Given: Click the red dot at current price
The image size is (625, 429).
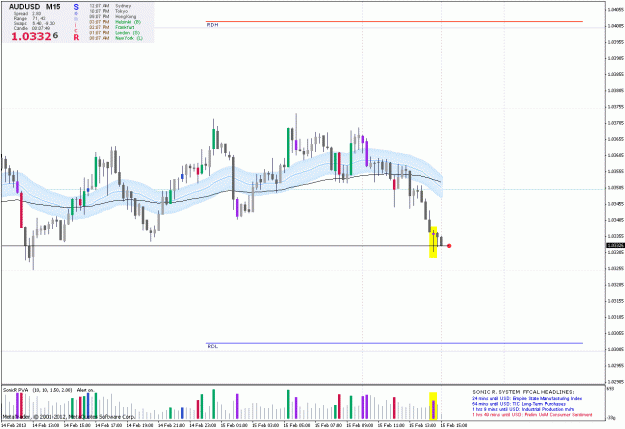Looking at the screenshot, I should pyautogui.click(x=449, y=246).
